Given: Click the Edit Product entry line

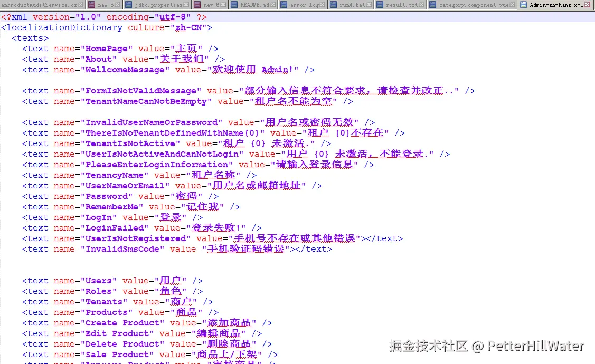Looking at the screenshot, I should tap(142, 333).
